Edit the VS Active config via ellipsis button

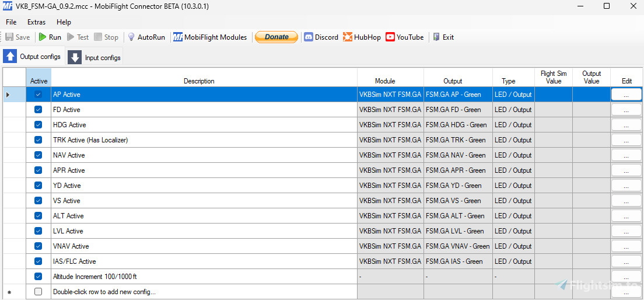(626, 201)
